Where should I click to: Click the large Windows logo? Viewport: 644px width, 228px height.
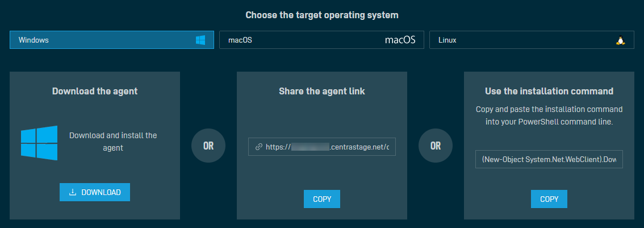click(x=39, y=143)
